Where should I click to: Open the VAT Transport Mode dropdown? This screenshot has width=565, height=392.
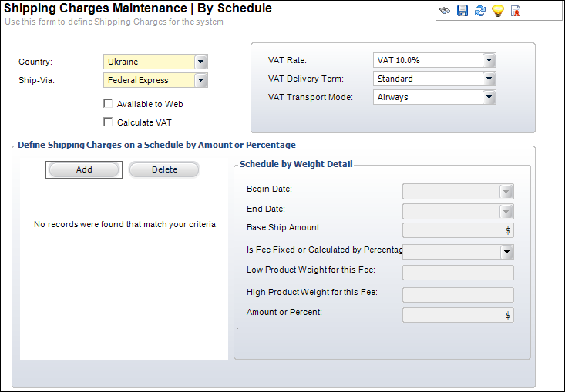(488, 97)
